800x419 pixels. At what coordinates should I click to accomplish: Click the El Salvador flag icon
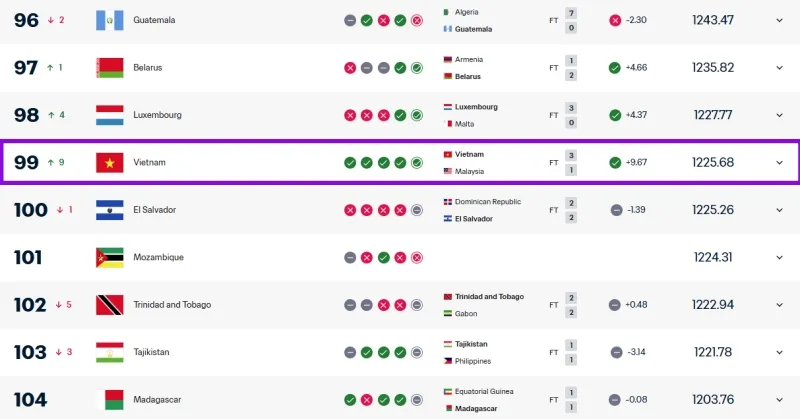(109, 210)
